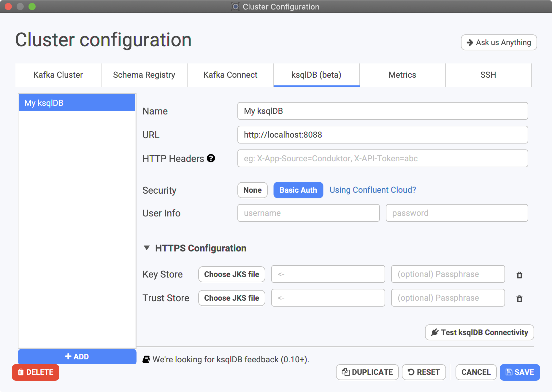Select My ksqlDB in the left list
Viewport: 552px width, 392px height.
77,103
